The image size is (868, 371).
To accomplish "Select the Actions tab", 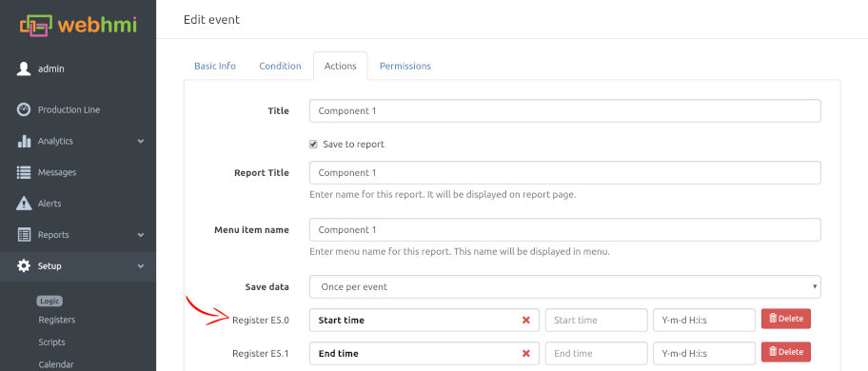I will point(340,66).
